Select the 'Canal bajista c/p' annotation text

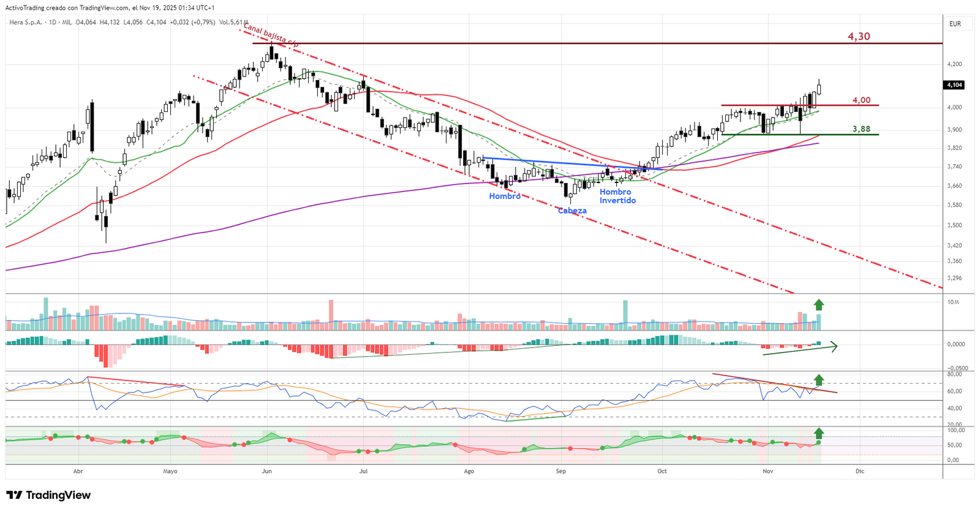270,35
